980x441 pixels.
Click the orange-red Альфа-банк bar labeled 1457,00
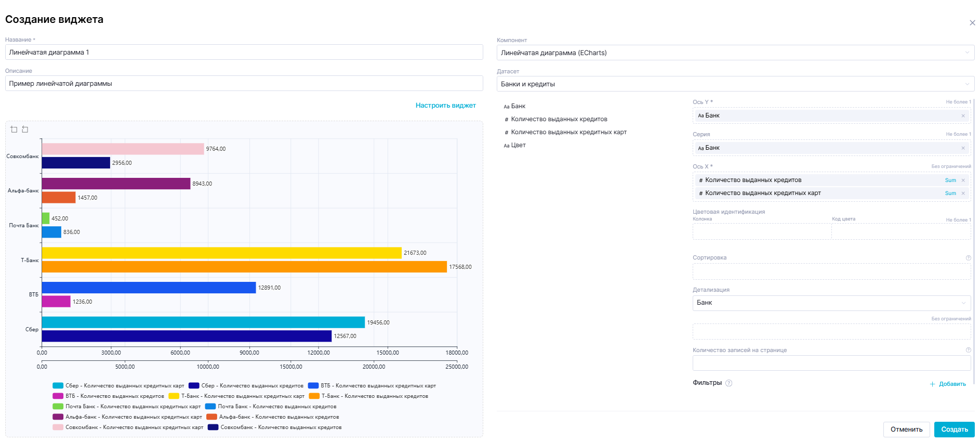point(59,198)
